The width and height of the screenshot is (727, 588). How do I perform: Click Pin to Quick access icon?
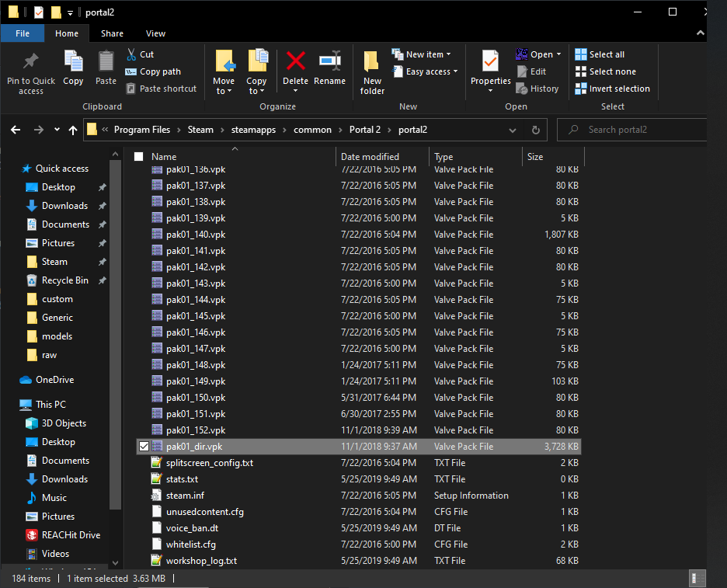pos(31,61)
